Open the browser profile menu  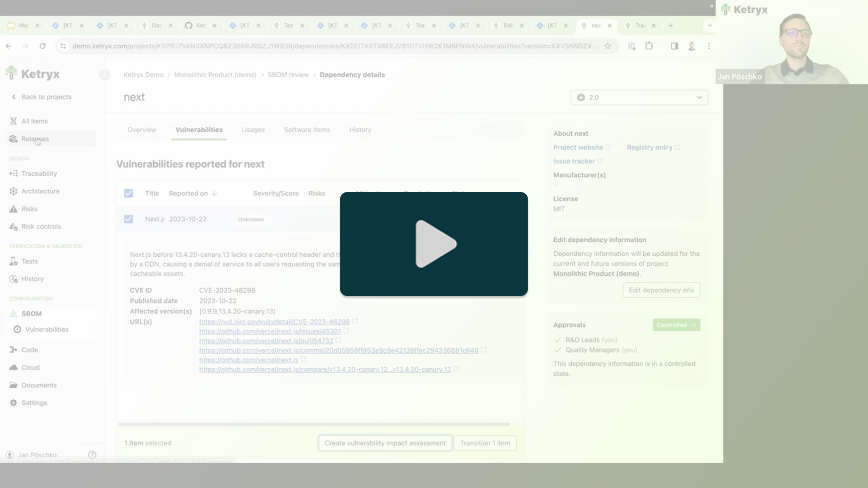(692, 46)
